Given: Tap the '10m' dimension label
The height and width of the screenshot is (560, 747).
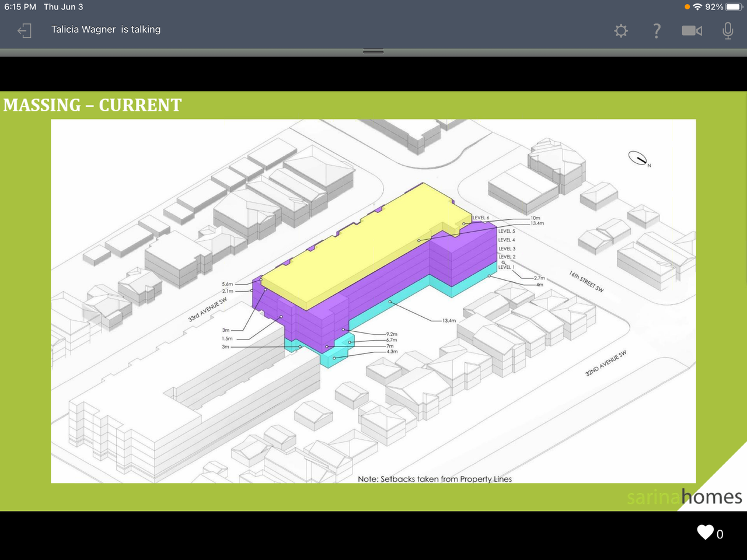Looking at the screenshot, I should (x=535, y=218).
